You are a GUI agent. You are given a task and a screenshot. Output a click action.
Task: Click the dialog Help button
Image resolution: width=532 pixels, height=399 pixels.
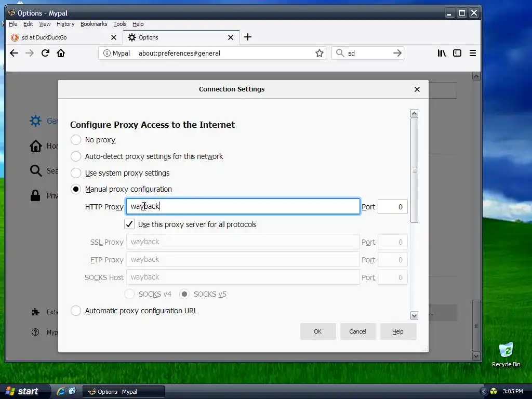397,331
